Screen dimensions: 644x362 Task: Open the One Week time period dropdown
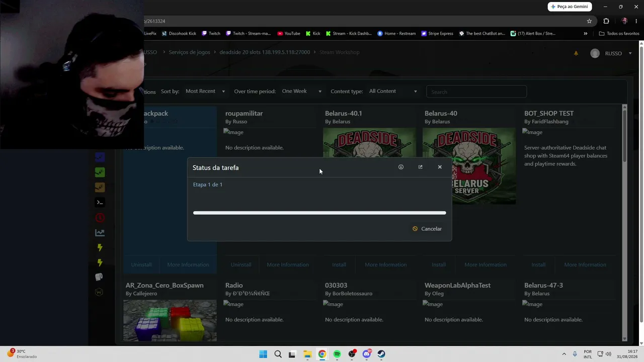tap(302, 92)
